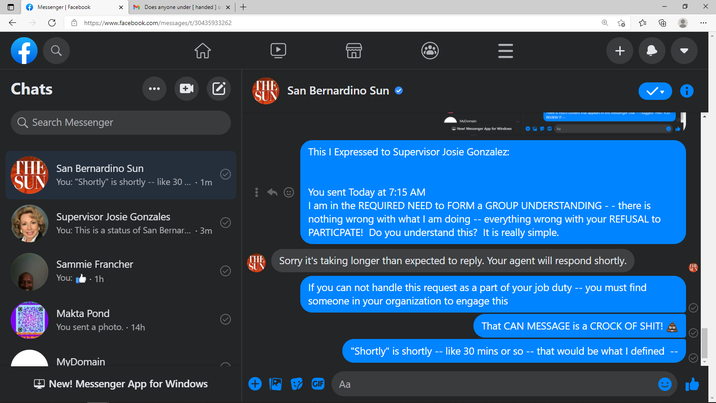The height and width of the screenshot is (403, 716).
Task: Go back in browser history
Action: click(12, 23)
